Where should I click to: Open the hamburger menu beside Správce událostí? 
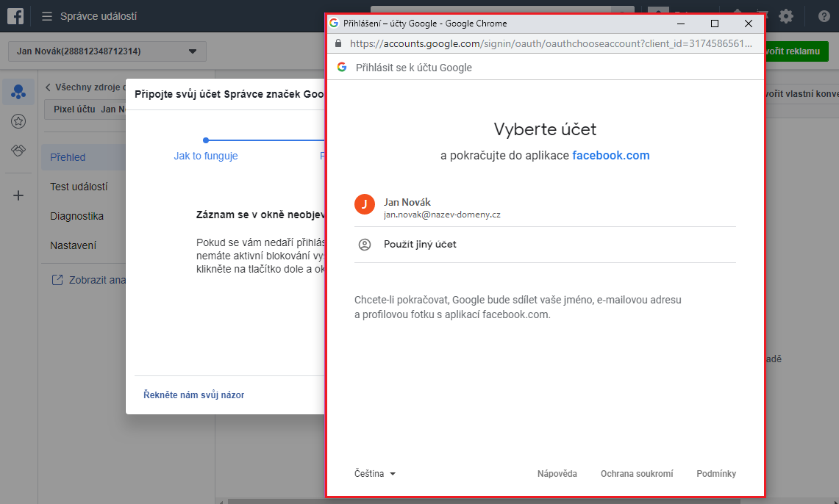click(x=47, y=17)
